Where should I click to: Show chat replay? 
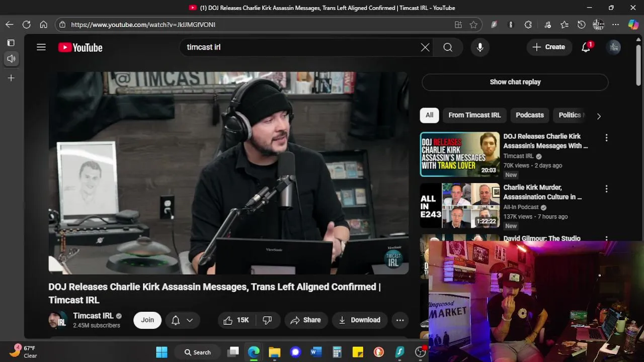coord(515,82)
